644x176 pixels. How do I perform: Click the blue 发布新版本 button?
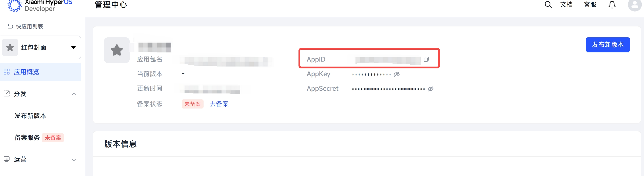[x=607, y=45]
